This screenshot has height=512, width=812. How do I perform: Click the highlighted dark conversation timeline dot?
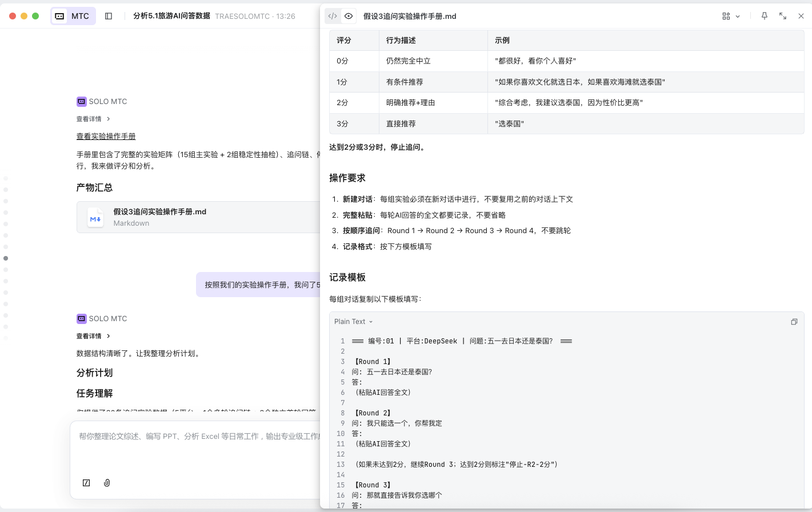click(6, 258)
